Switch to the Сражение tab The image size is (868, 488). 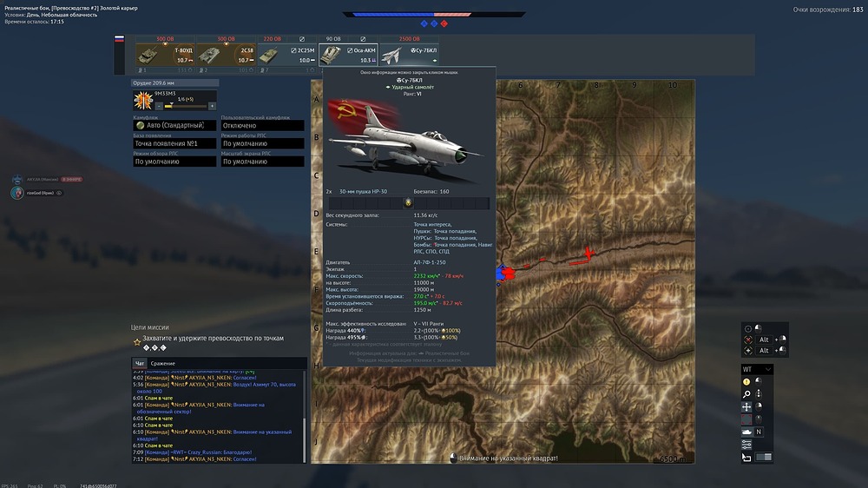(163, 363)
